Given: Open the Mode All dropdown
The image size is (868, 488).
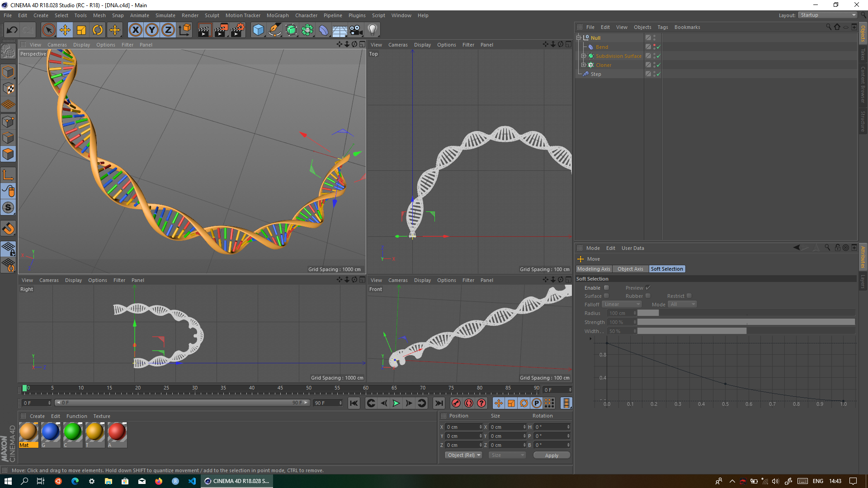Looking at the screenshot, I should [x=682, y=305].
